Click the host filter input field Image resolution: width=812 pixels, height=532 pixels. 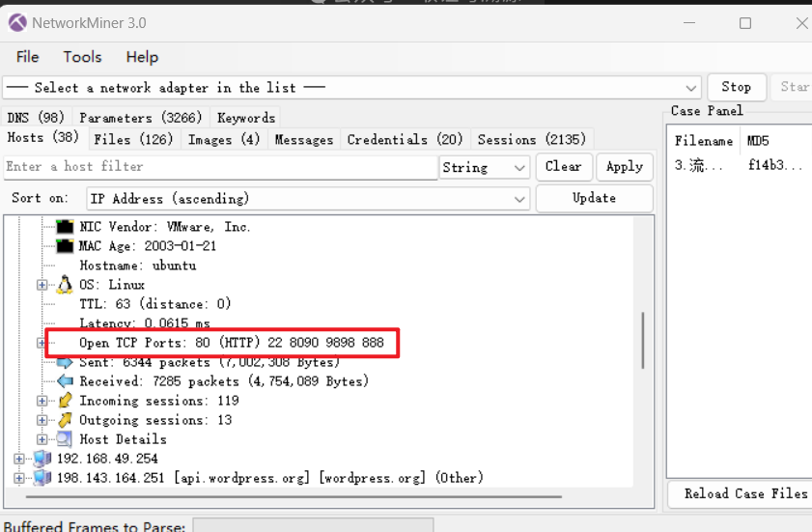click(220, 167)
